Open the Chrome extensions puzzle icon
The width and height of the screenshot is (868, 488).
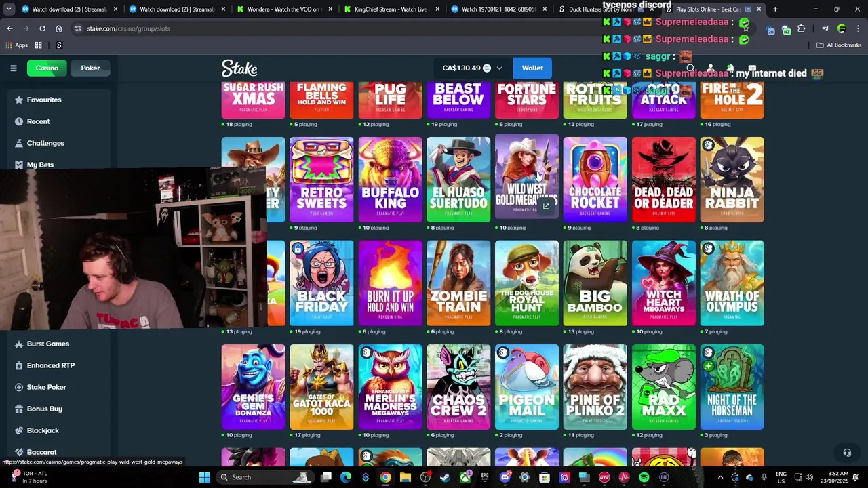802,28
